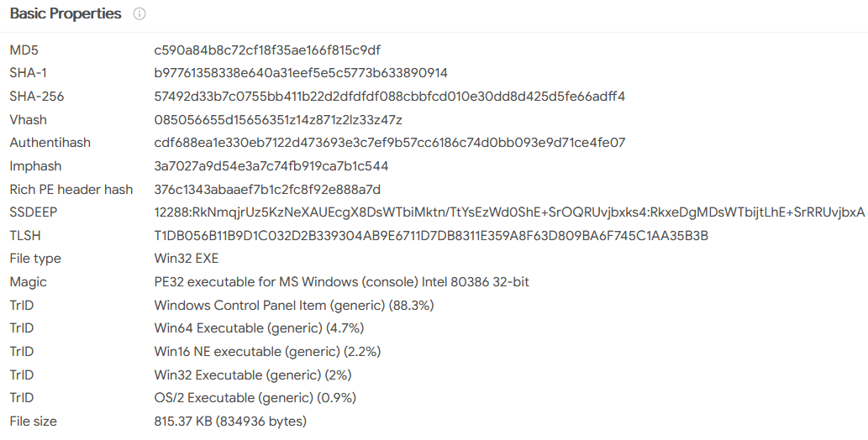Click the info icon beside Basic Properties
This screenshot has height=440, width=868.
click(x=139, y=13)
